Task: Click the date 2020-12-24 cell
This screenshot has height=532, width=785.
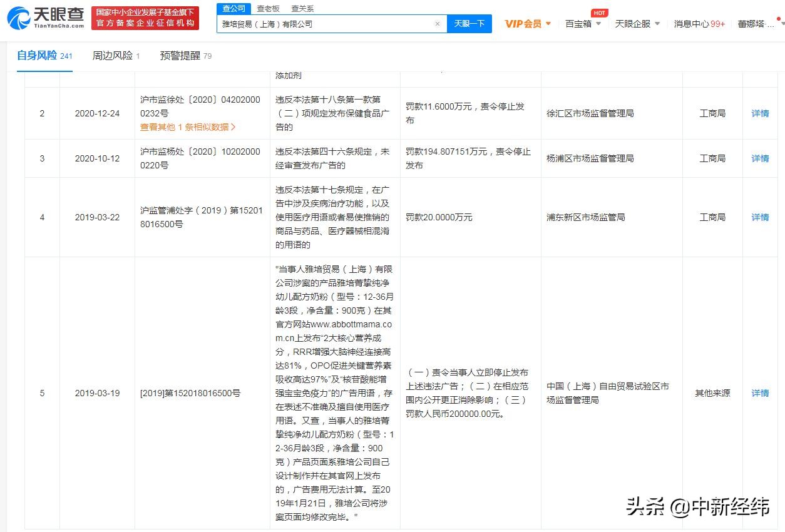Action: (97, 113)
